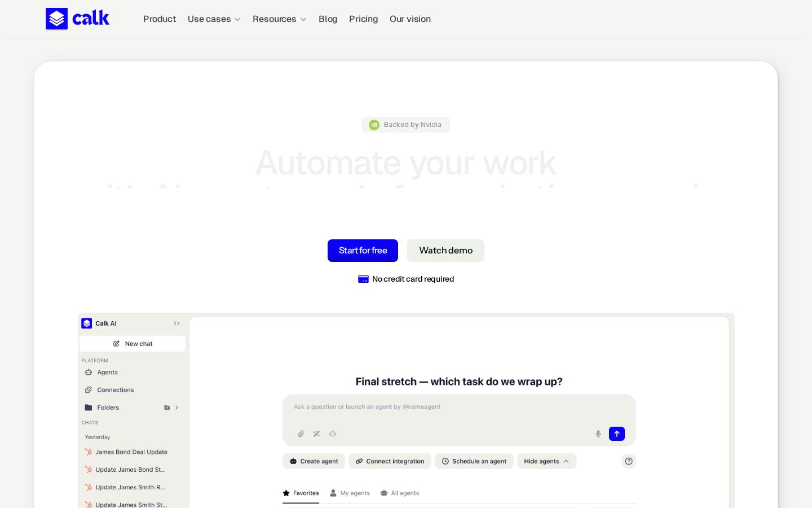
Task: Click the Calk logo in the header
Action: 77,19
